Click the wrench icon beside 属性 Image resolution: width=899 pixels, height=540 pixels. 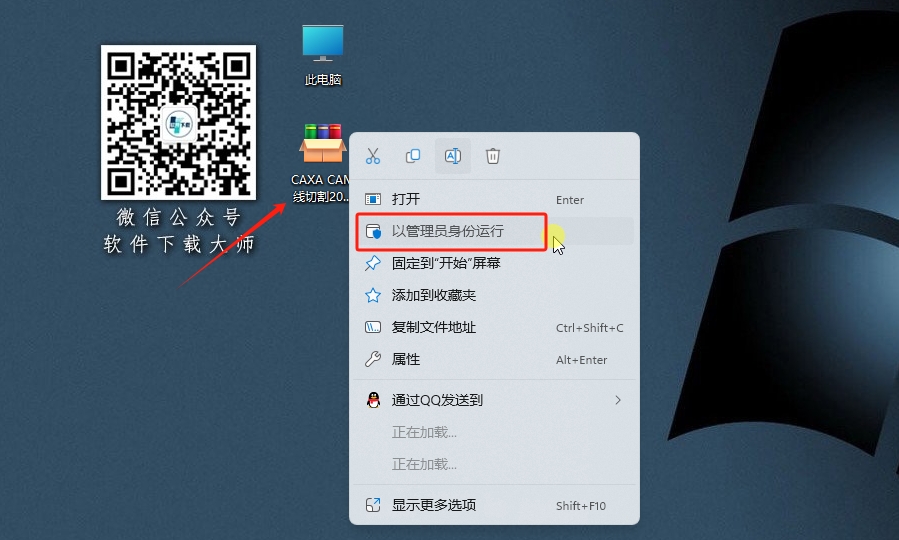373,359
